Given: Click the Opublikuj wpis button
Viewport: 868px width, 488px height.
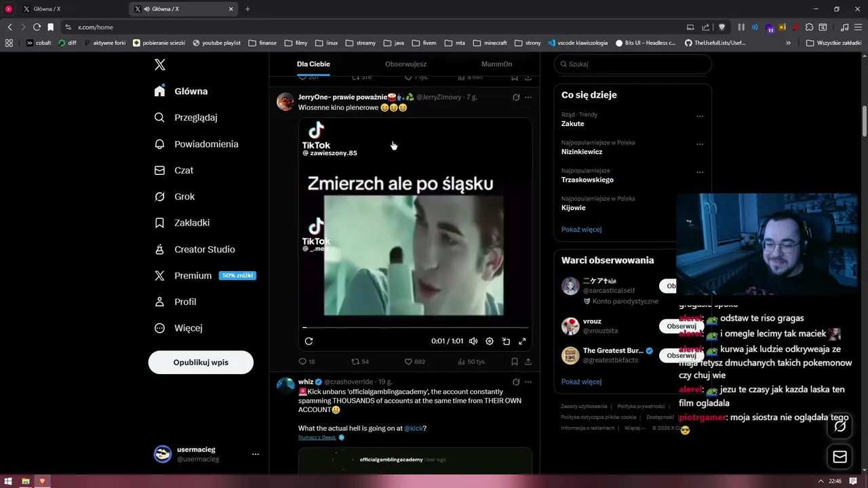Looking at the screenshot, I should pos(201,362).
